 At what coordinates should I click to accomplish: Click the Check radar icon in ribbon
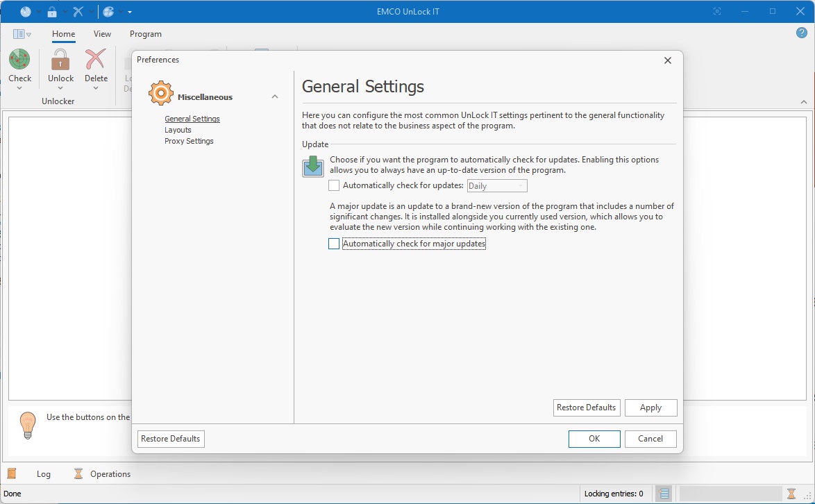pyautogui.click(x=19, y=59)
